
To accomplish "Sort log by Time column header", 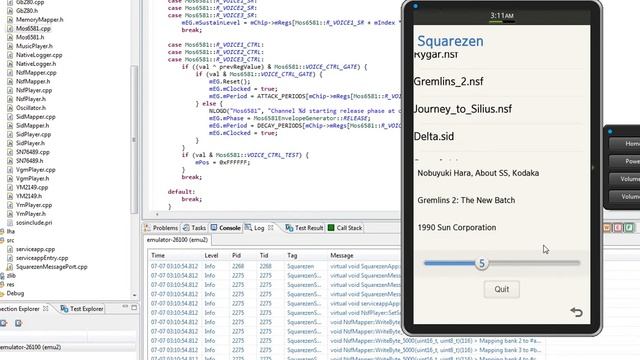I will tap(158, 256).
